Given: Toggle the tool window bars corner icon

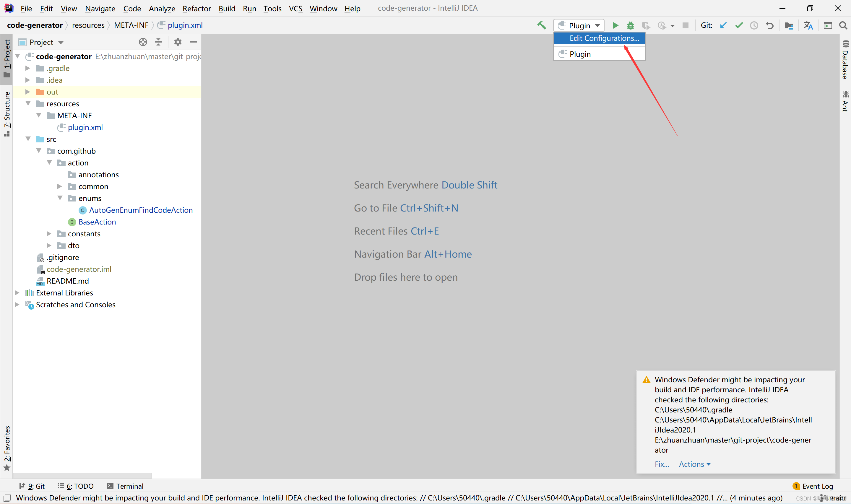Looking at the screenshot, I should (7, 498).
